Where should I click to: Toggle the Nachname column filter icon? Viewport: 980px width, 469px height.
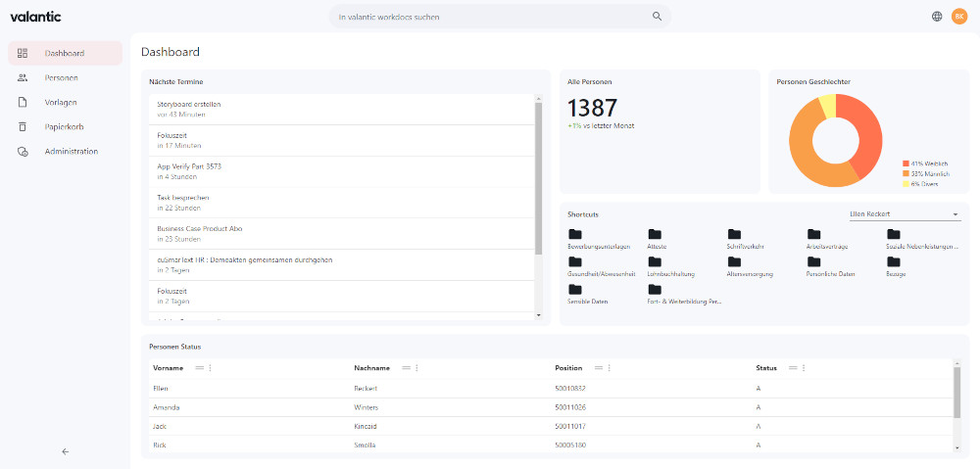coord(406,368)
